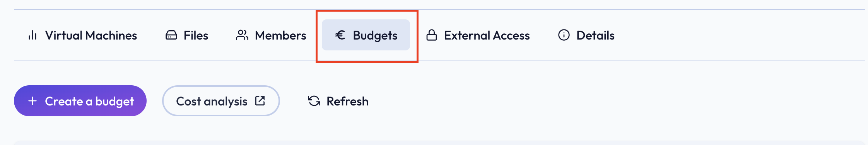Go to the Members tab

coord(271,35)
